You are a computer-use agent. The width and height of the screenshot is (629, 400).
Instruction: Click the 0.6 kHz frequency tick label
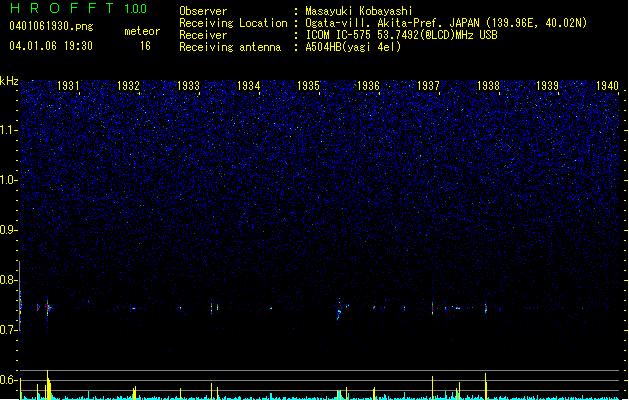(8, 380)
